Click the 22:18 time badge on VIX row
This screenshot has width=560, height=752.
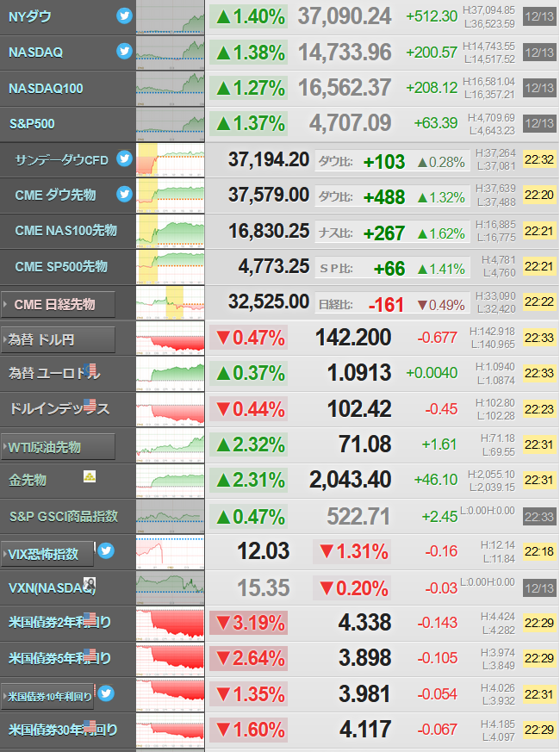click(539, 551)
